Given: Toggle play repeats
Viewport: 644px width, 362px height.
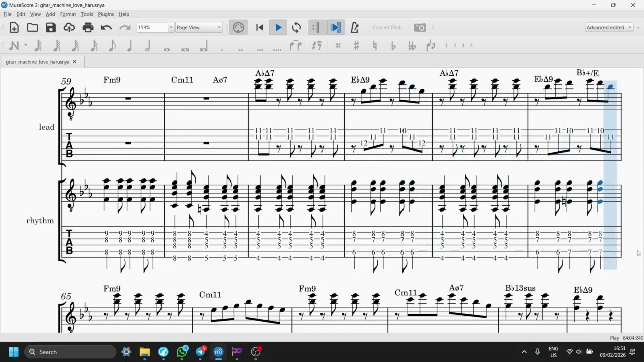Looking at the screenshot, I should [316, 28].
